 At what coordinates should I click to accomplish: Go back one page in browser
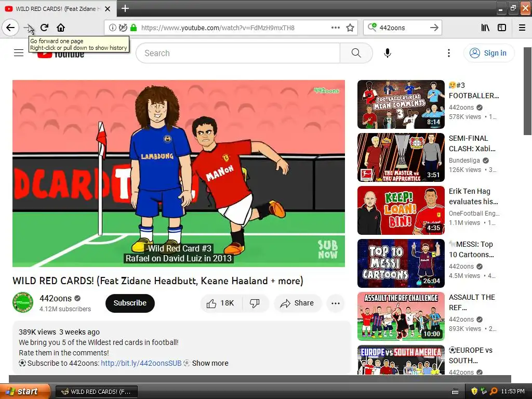coord(10,28)
